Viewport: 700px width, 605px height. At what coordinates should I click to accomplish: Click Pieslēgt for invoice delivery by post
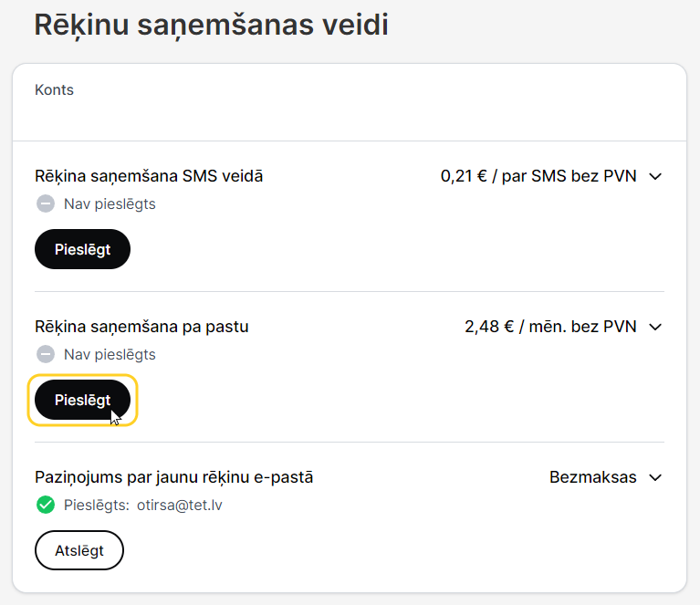[82, 400]
